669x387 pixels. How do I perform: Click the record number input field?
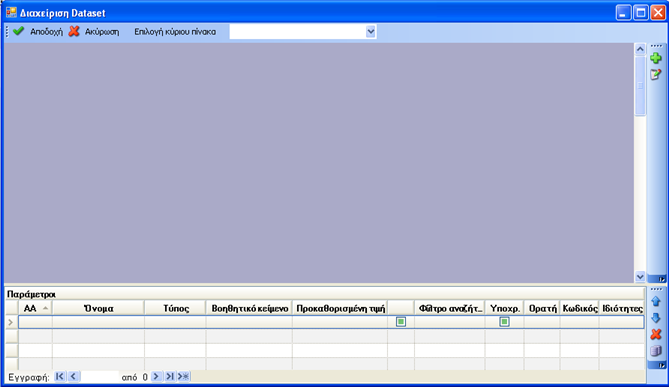[x=99, y=377]
